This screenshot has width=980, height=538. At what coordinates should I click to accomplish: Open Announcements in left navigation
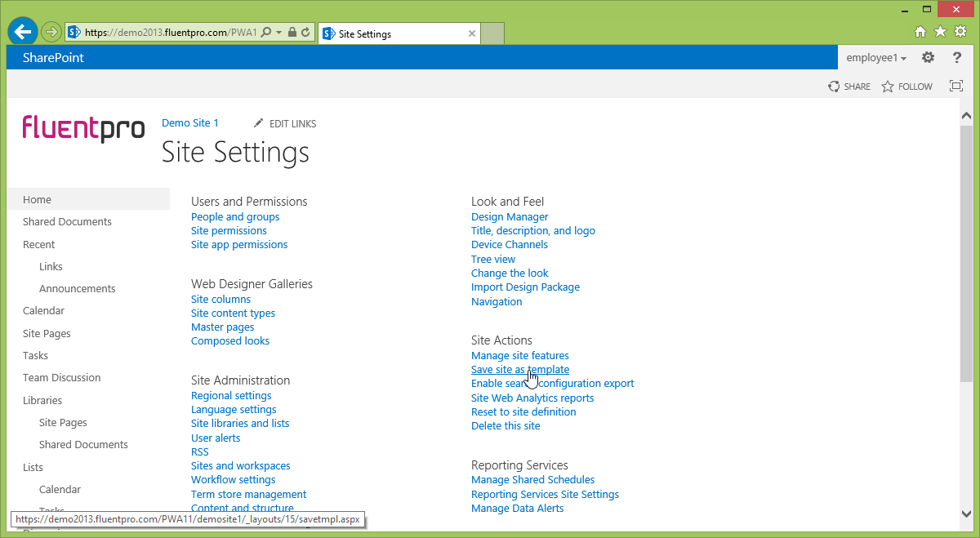(x=77, y=288)
